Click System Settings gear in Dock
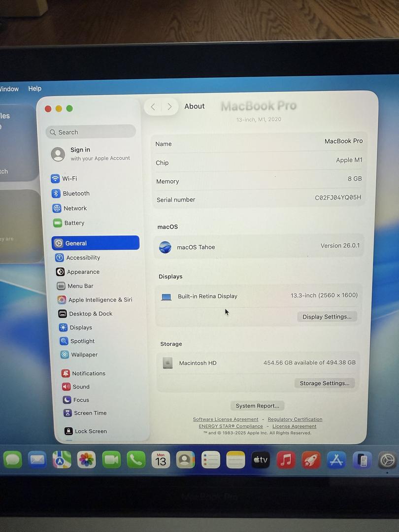399x532 pixels. 388,461
